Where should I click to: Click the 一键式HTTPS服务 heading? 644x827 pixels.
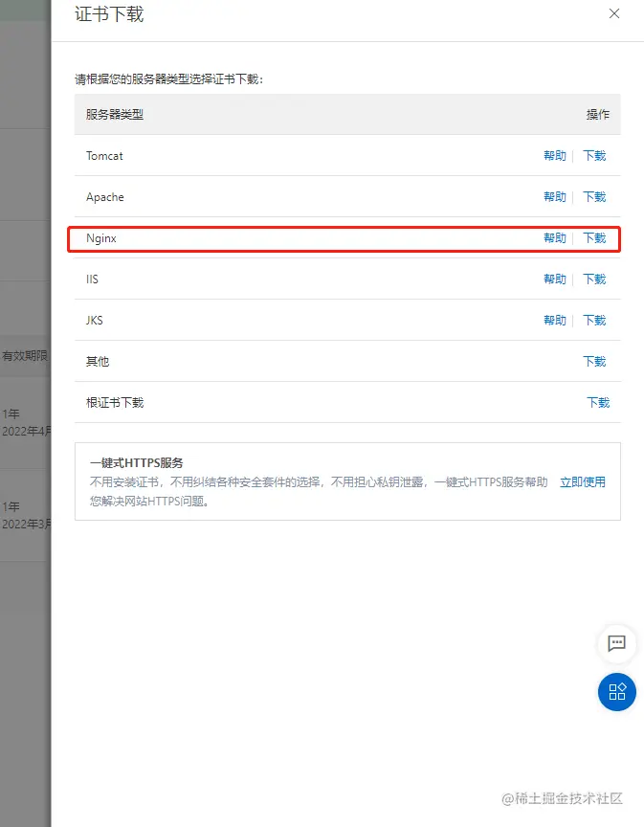pos(136,462)
